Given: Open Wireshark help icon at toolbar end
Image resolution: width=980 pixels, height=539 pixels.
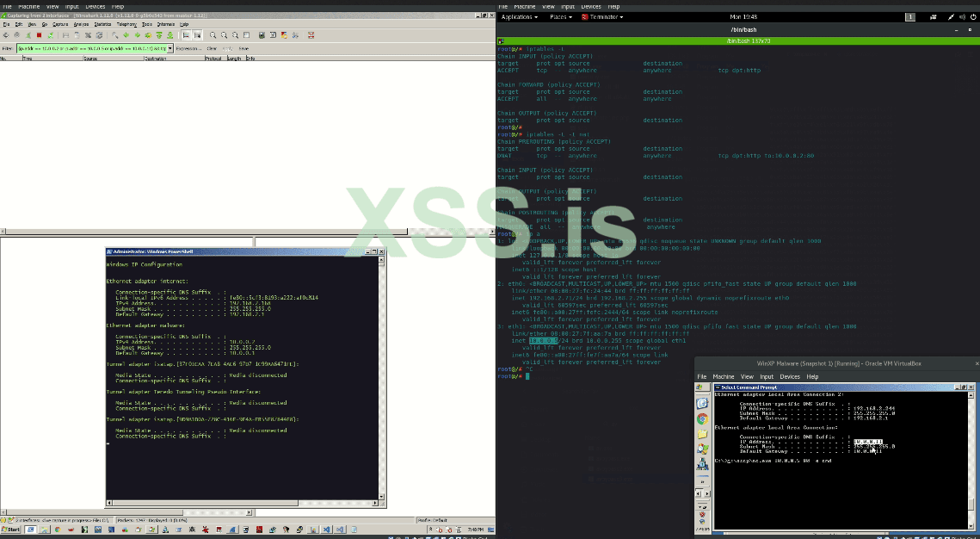Looking at the screenshot, I should pos(311,35).
